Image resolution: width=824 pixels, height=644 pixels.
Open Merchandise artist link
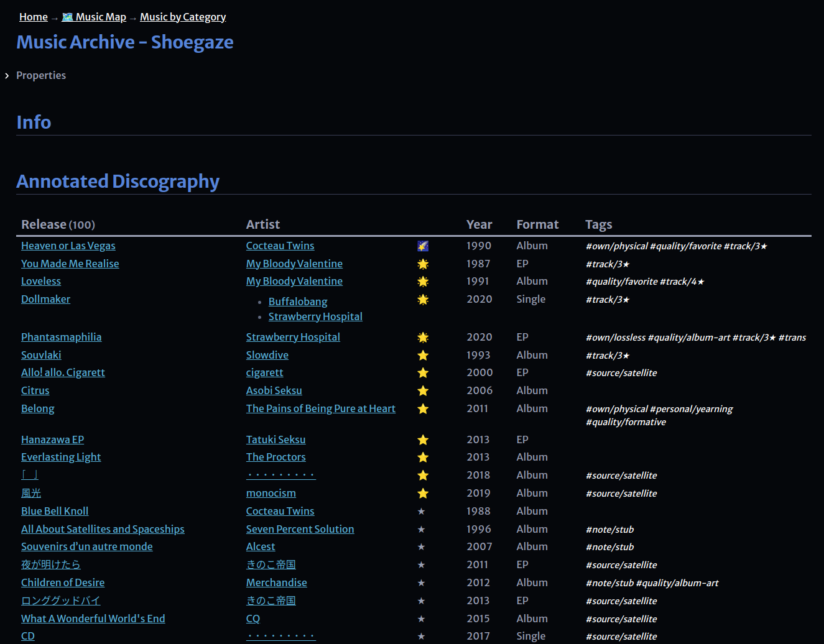pos(277,582)
